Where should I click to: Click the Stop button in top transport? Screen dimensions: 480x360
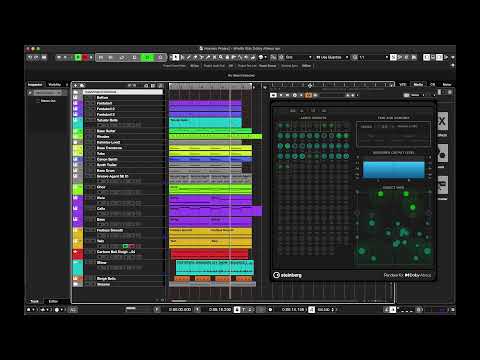(x=134, y=57)
